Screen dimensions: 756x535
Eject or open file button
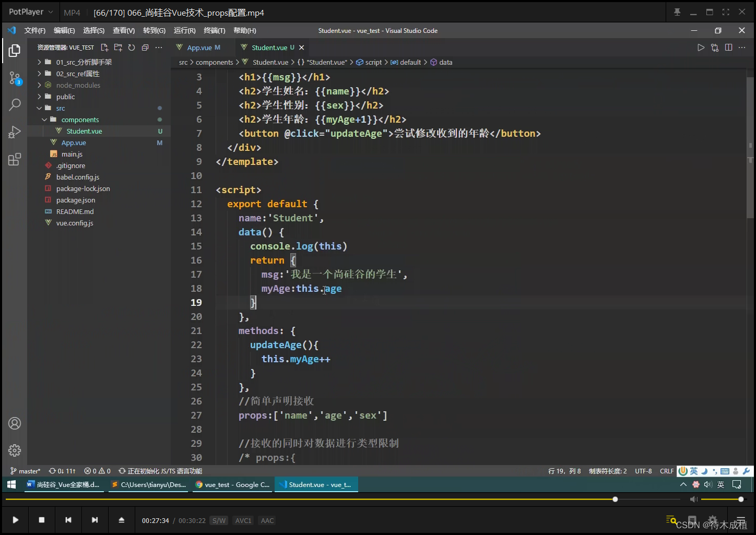click(x=121, y=520)
